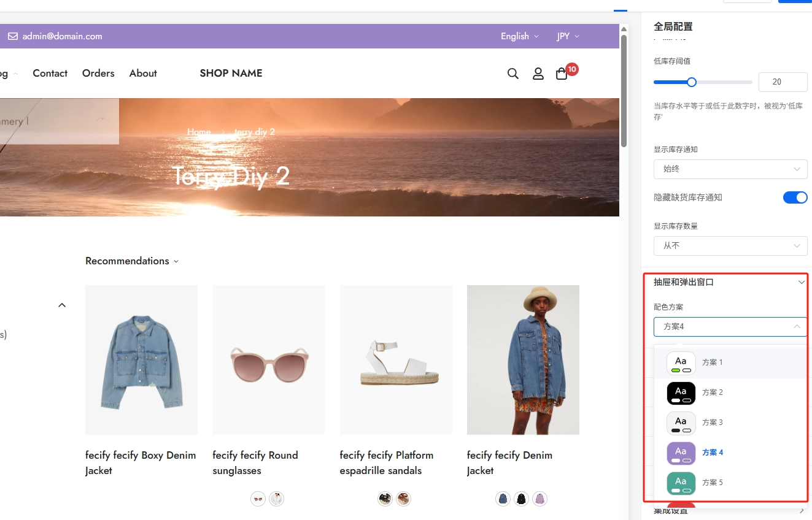The image size is (812, 520).
Task: Select Scheme 1 color swatch icon
Action: tap(681, 363)
